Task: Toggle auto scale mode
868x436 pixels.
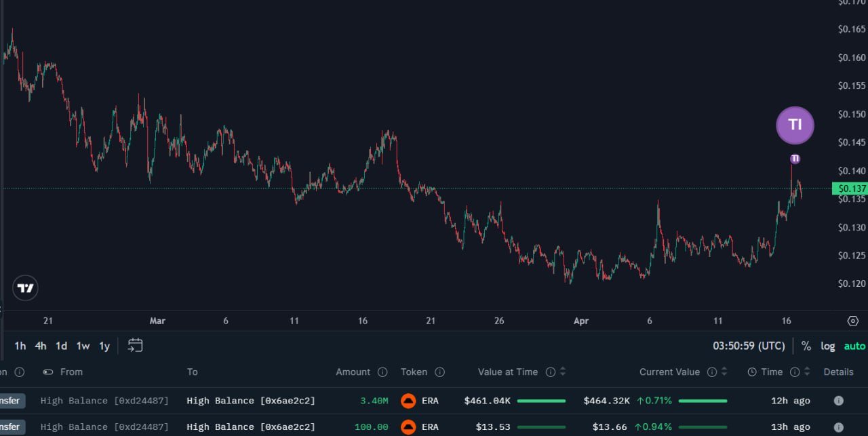Action: coord(854,346)
